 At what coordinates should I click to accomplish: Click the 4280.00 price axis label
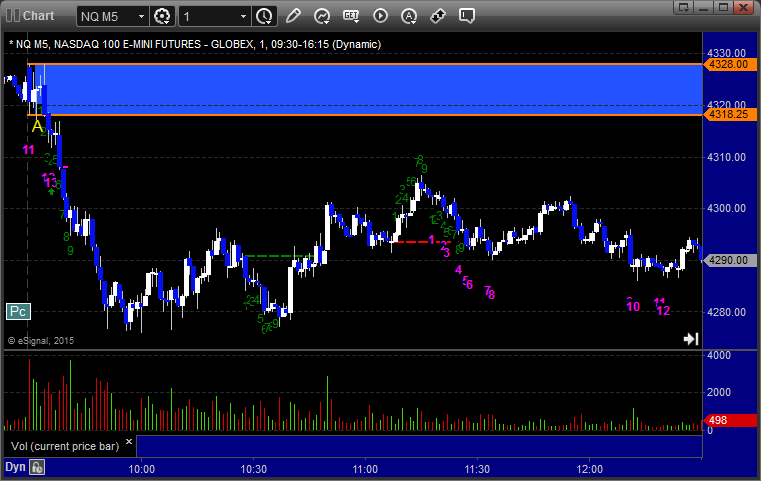pyautogui.click(x=727, y=312)
